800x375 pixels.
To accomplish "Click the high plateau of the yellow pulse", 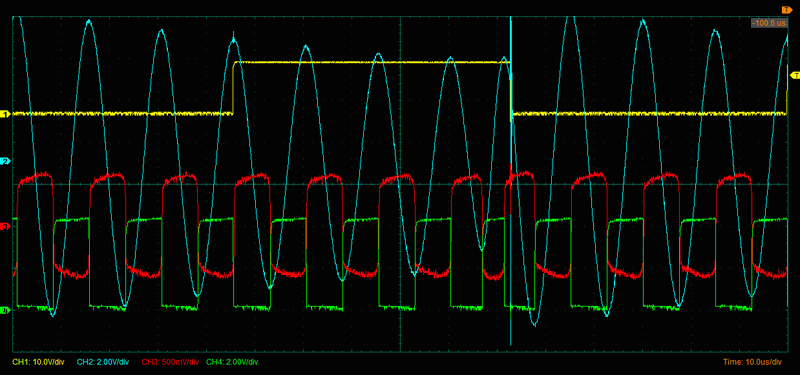I will point(372,62).
